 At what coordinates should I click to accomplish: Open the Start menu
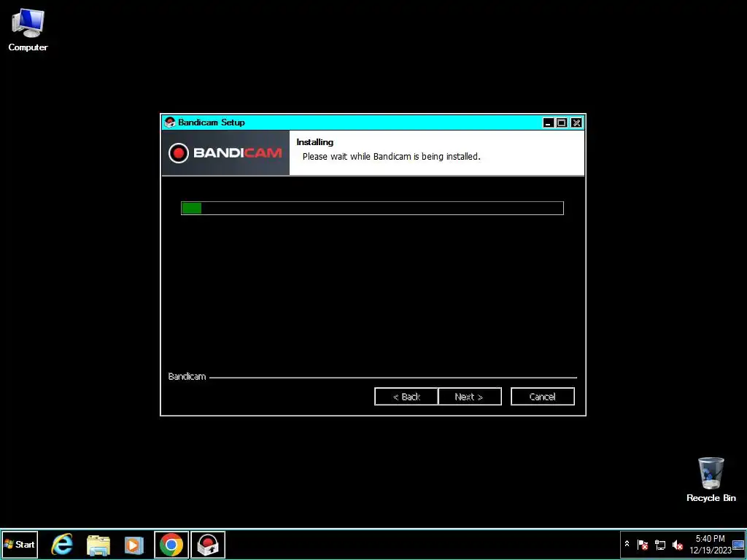(20, 544)
